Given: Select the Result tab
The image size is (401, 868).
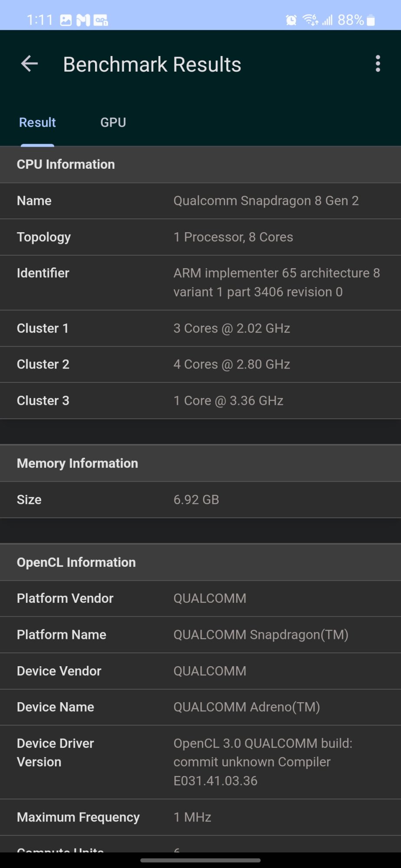Looking at the screenshot, I should pyautogui.click(x=37, y=122).
